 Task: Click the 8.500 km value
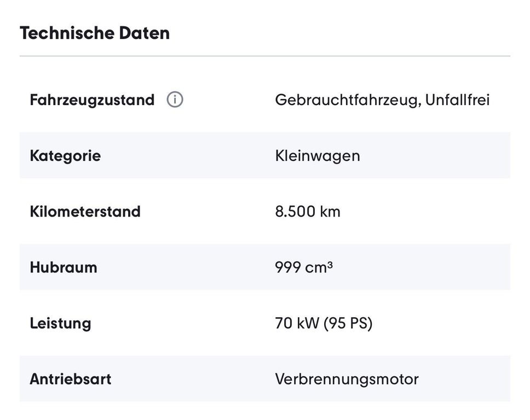click(308, 212)
